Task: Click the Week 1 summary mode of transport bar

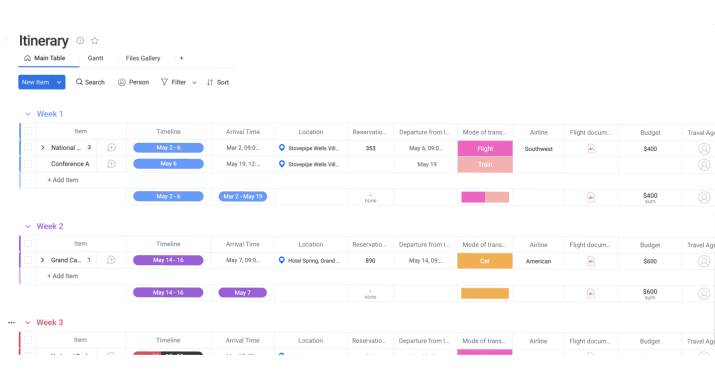Action: click(485, 197)
